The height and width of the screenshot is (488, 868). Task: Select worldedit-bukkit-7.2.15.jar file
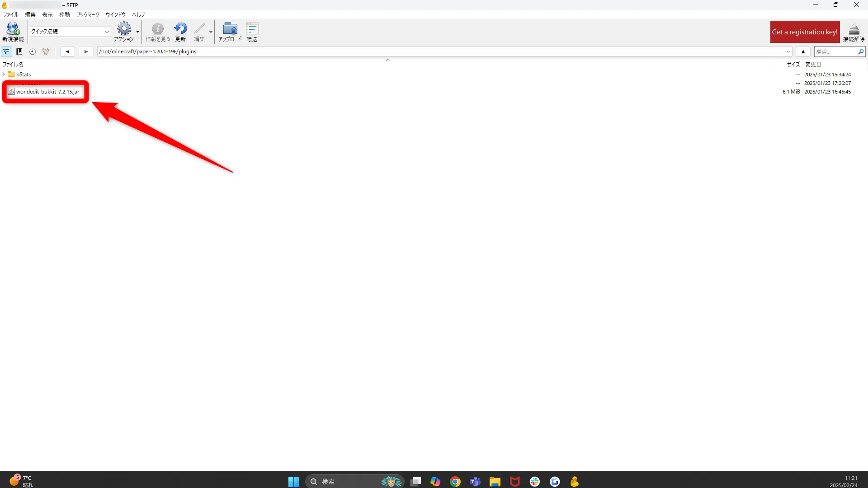pyautogui.click(x=47, y=92)
